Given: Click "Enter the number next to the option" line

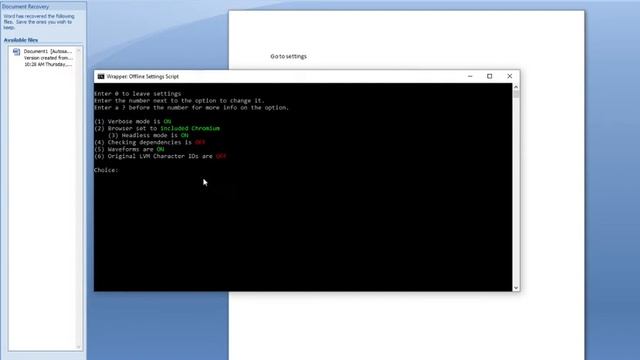Looking at the screenshot, I should pos(179,100).
